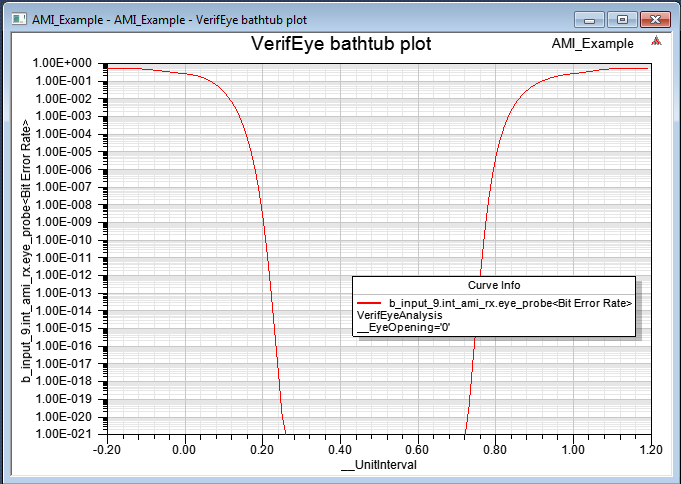This screenshot has width=681, height=484.
Task: Click the 1.00E-006 Y axis tick label
Action: (x=64, y=169)
